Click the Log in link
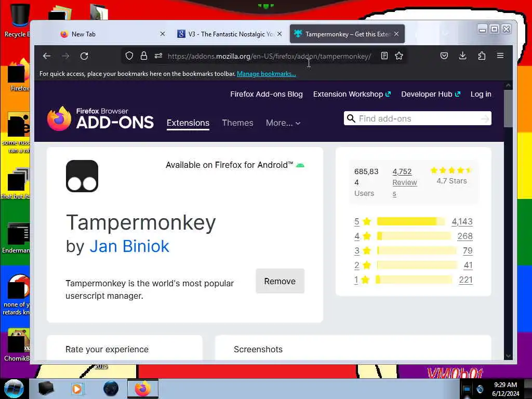Viewport: 532px width, 399px height. click(x=481, y=94)
